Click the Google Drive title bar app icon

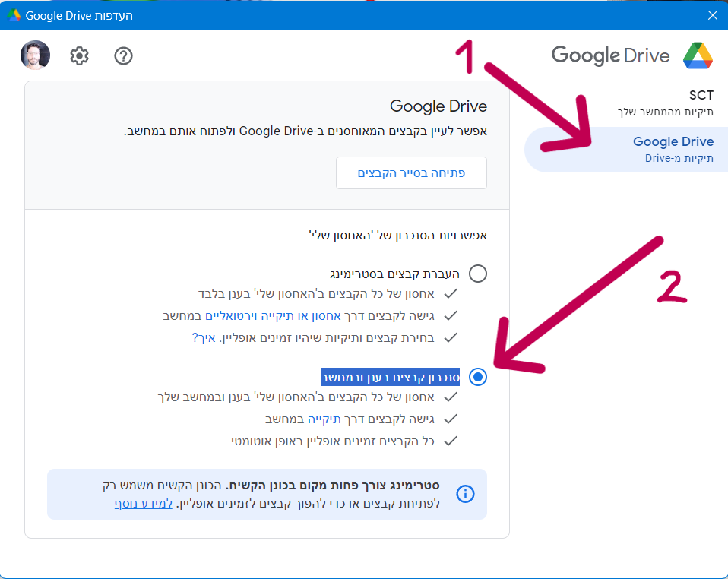point(14,15)
